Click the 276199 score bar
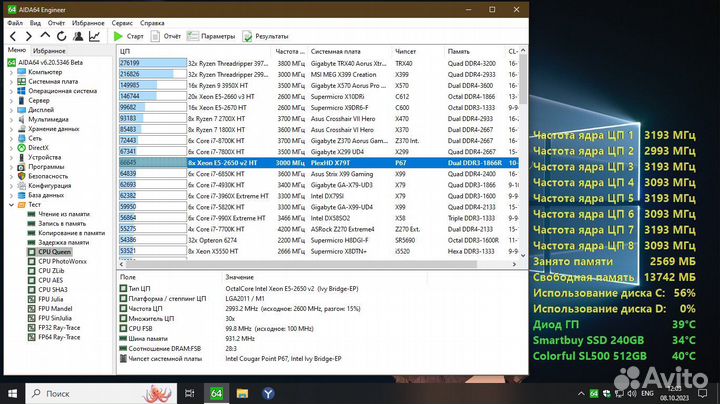Image resolution: width=720 pixels, height=404 pixels. tap(153, 63)
